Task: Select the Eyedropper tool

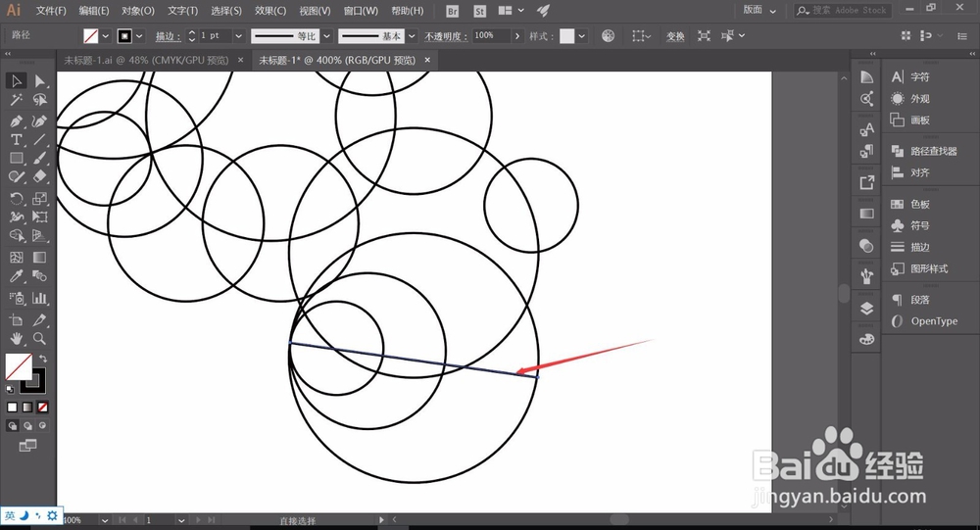Action: click(x=17, y=276)
